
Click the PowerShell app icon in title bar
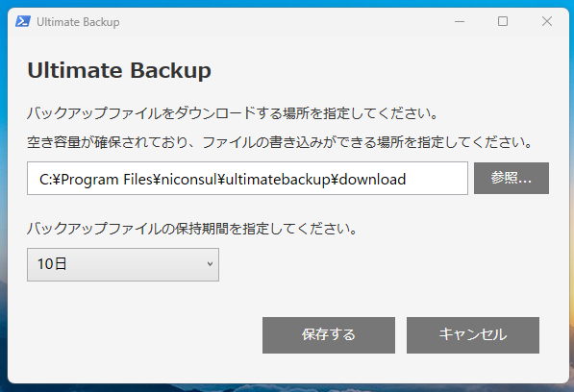(x=23, y=21)
